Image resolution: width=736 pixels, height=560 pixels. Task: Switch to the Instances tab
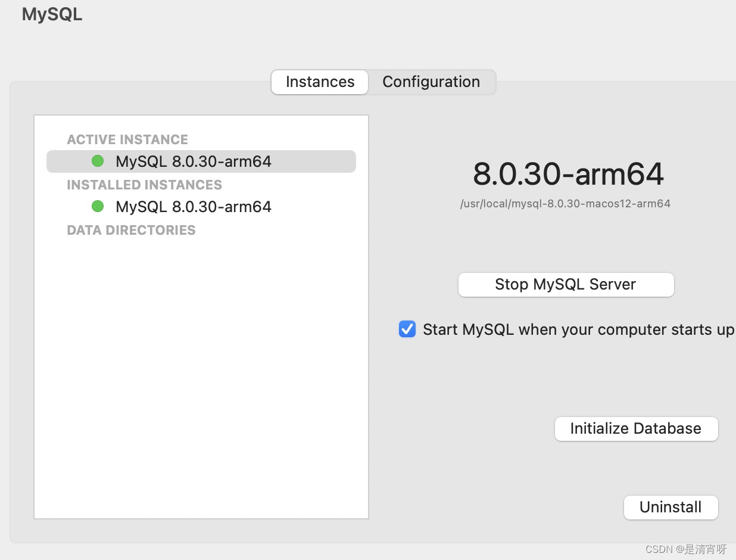click(x=320, y=82)
